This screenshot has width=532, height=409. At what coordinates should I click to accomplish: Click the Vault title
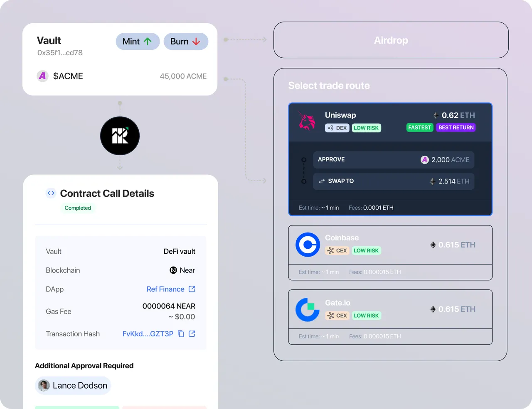[49, 41]
